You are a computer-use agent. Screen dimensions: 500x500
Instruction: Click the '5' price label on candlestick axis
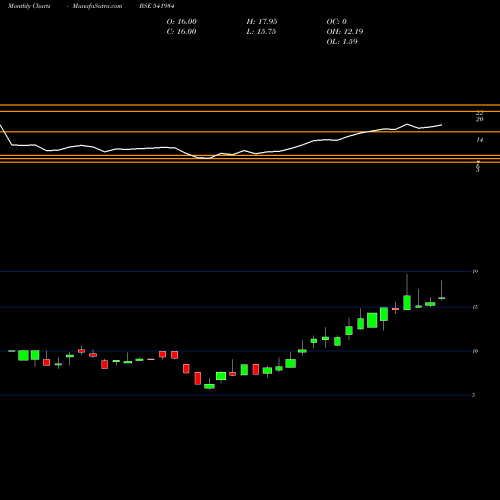(x=474, y=395)
